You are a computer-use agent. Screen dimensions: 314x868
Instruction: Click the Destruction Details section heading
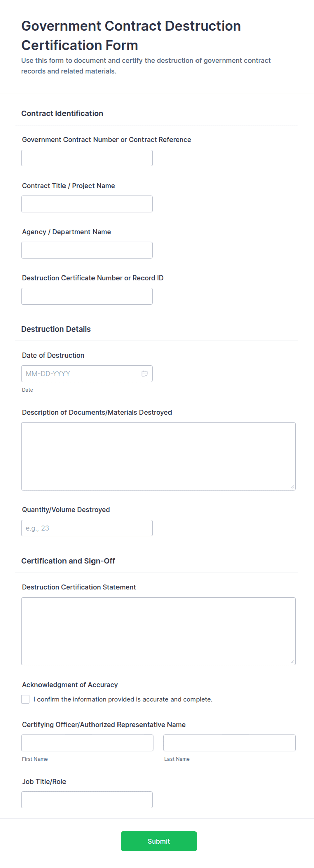click(x=56, y=329)
